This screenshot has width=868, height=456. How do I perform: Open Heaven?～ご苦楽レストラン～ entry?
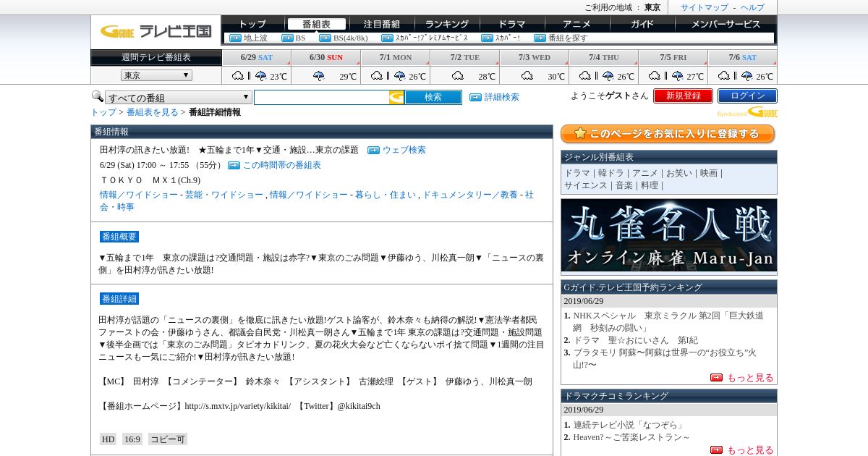631,437
